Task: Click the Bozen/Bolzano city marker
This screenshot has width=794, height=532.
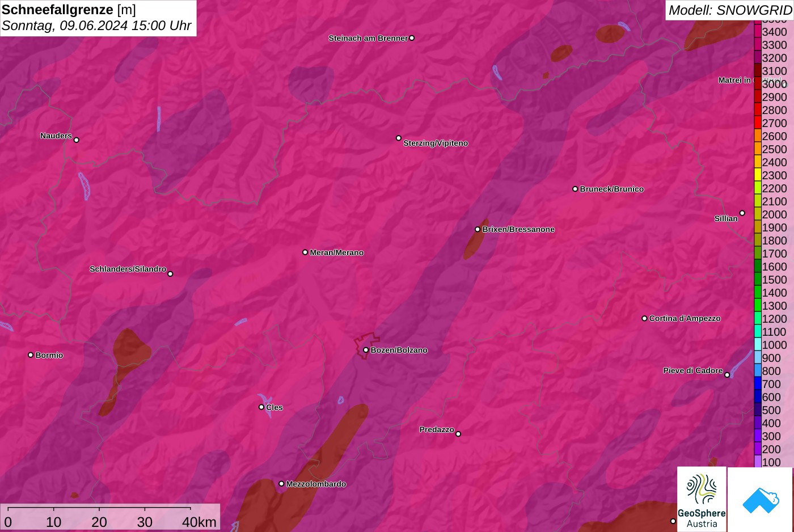Action: (366, 350)
